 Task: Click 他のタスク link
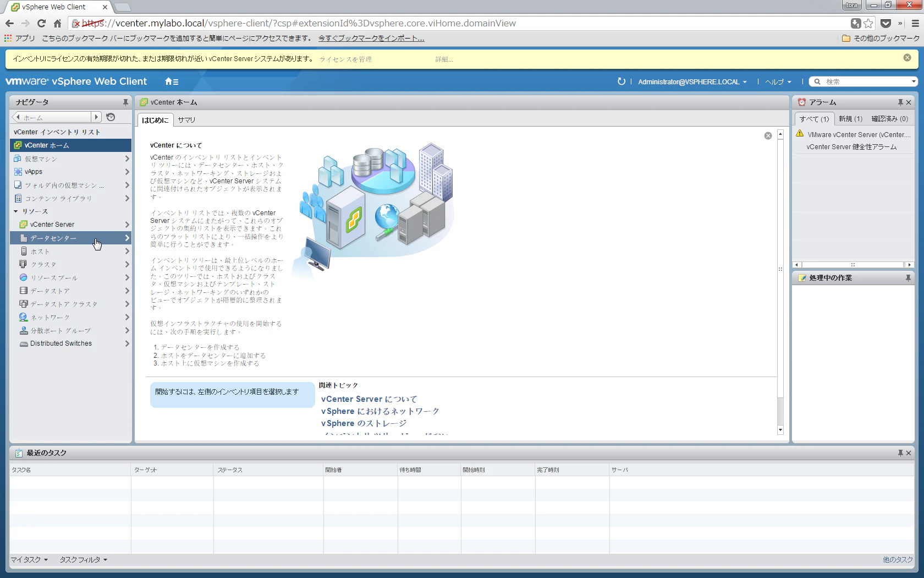(898, 560)
